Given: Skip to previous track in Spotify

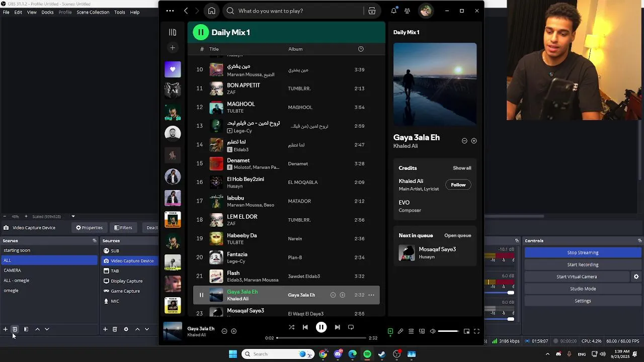Looking at the screenshot, I should click(305, 327).
